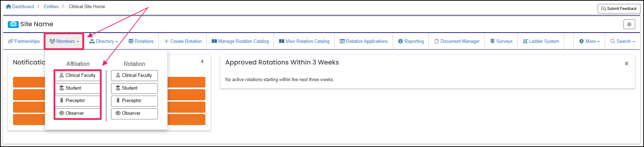Click the Document Manager file icon
This screenshot has height=147, width=644.
point(437,41)
